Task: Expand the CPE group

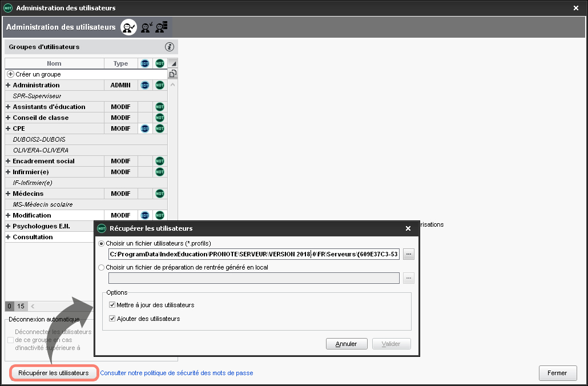Action: point(8,128)
